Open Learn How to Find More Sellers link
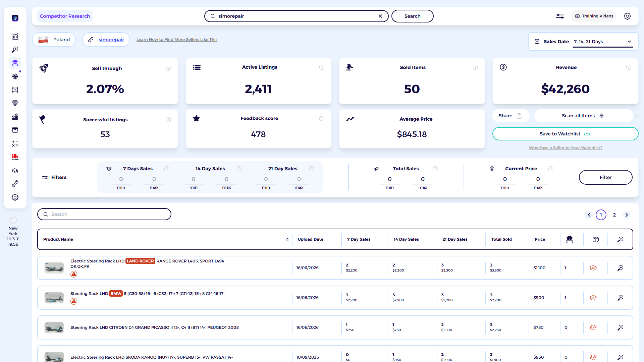644x362 pixels. coord(177,40)
